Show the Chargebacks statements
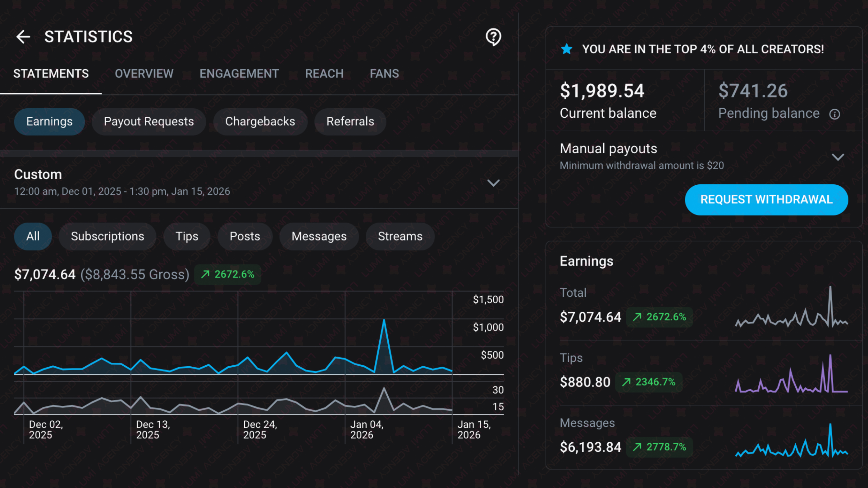Image resolution: width=868 pixels, height=488 pixels. 260,122
